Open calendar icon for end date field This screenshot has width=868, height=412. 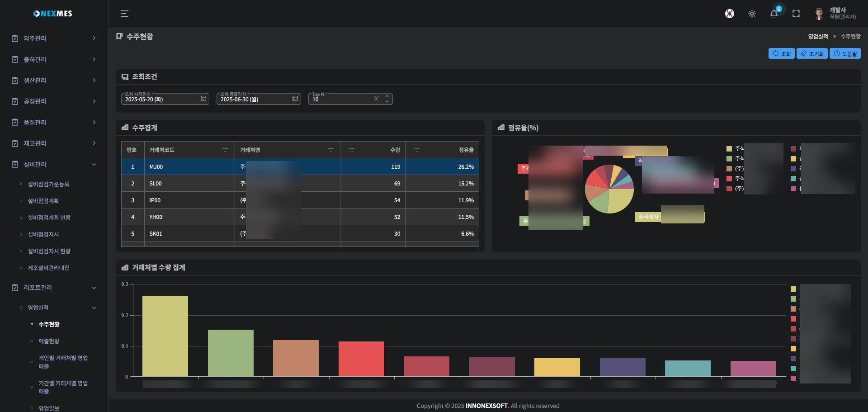[x=295, y=99]
